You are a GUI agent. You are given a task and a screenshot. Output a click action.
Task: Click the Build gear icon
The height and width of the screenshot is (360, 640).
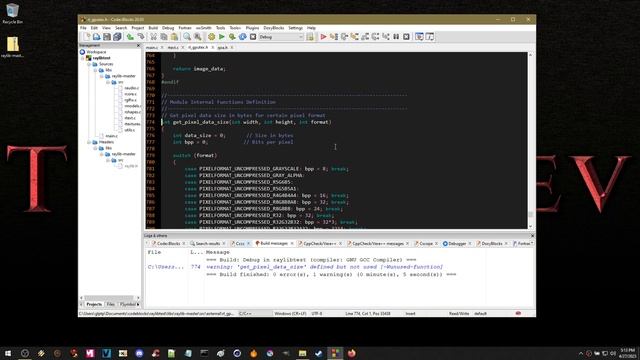tap(211, 37)
